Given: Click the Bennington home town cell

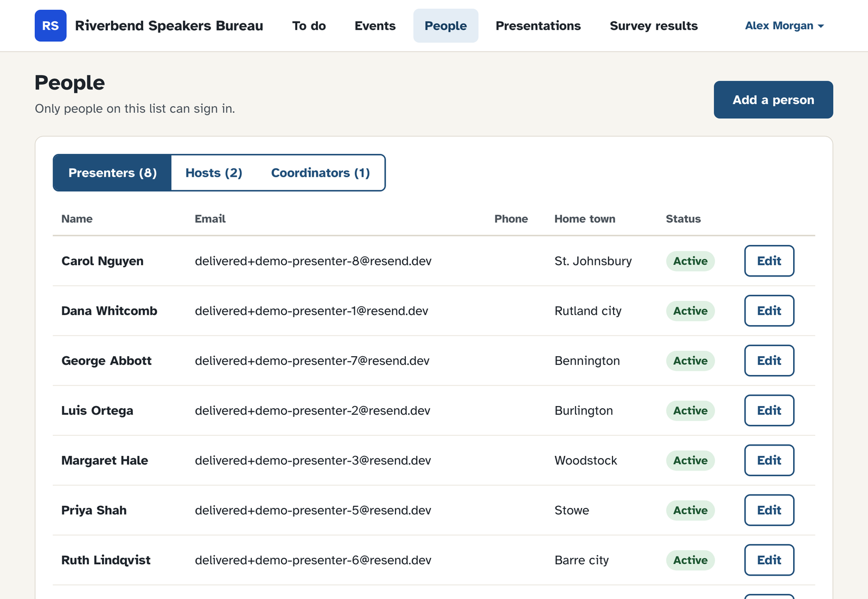Looking at the screenshot, I should click(x=587, y=361).
